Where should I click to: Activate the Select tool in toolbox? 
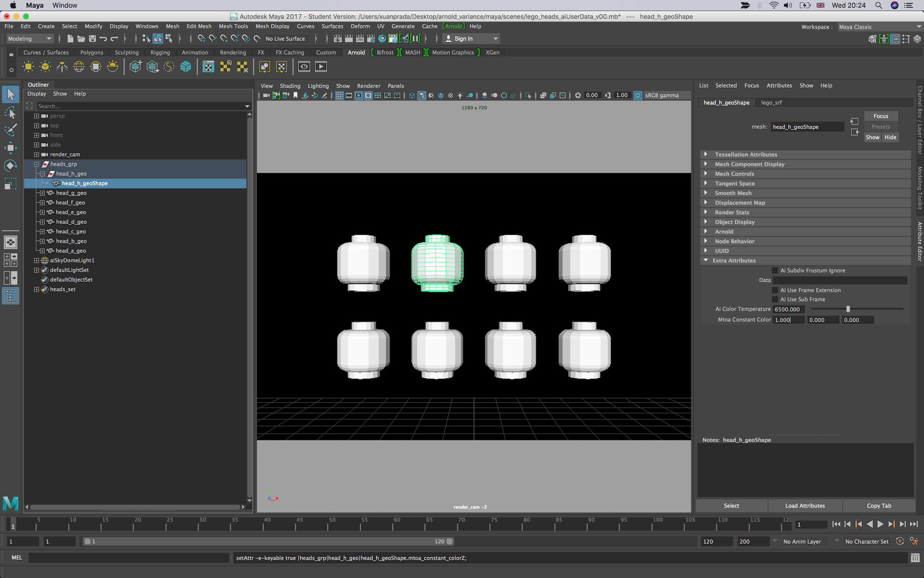(11, 94)
